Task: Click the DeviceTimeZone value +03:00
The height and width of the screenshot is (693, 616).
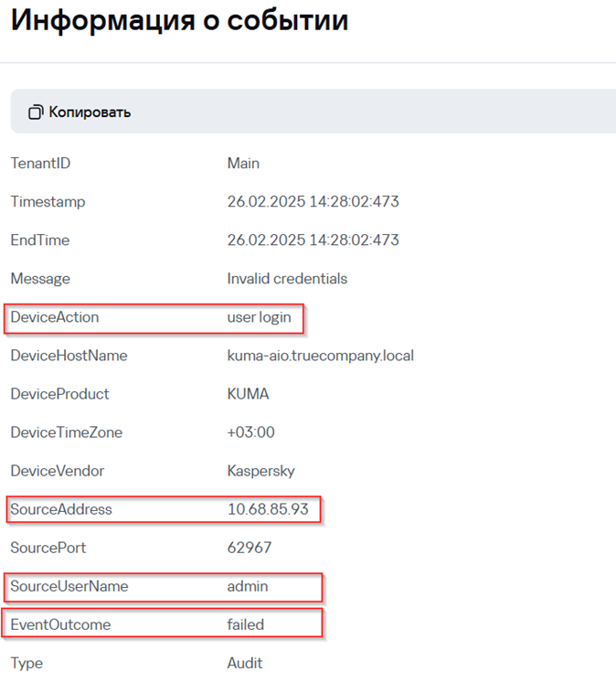Action: coord(250,432)
